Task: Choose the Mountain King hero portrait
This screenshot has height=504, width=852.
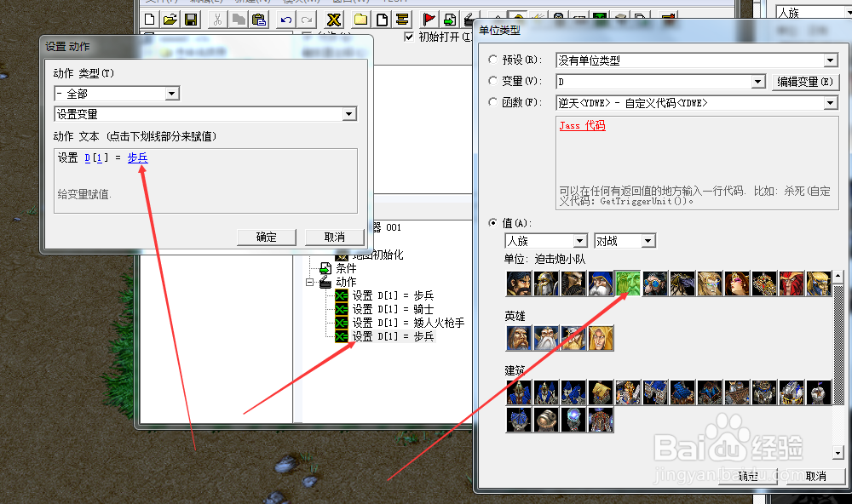Action: (x=573, y=338)
